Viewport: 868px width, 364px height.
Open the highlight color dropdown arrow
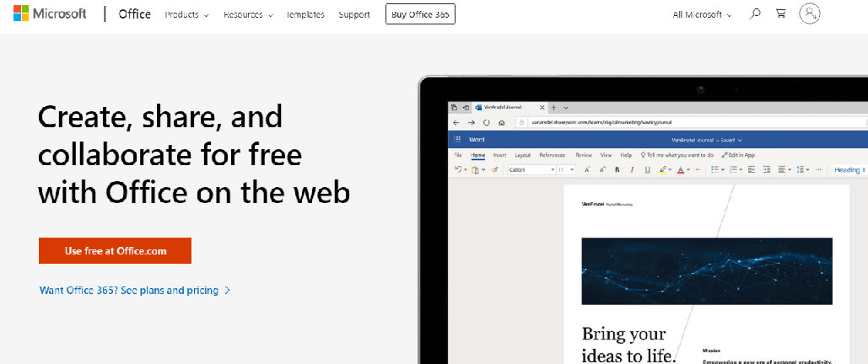click(671, 170)
